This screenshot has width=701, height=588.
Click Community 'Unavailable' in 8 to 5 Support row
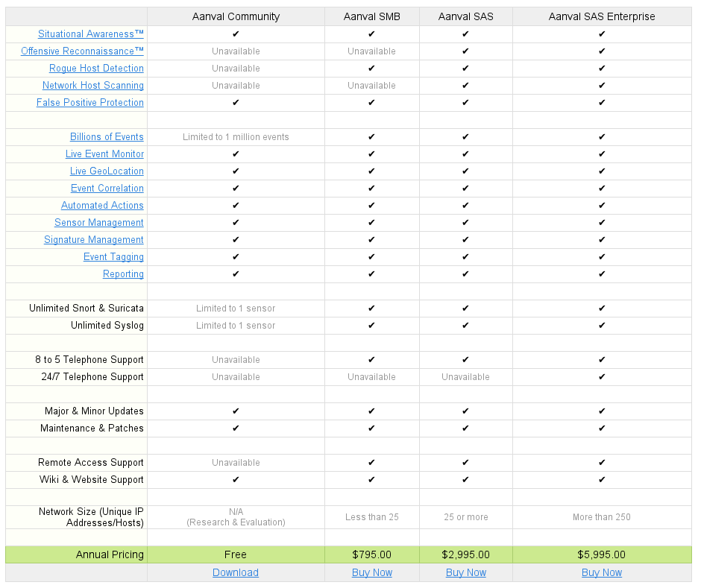[236, 360]
